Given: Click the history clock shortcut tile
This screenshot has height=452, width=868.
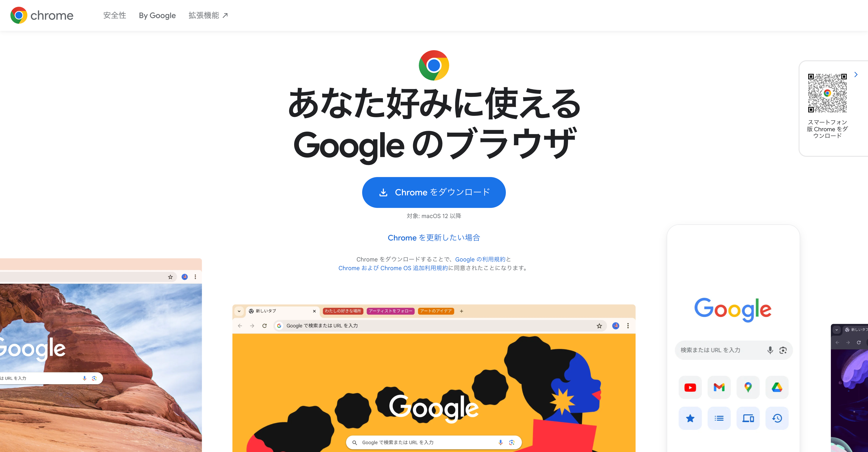Looking at the screenshot, I should 777,418.
